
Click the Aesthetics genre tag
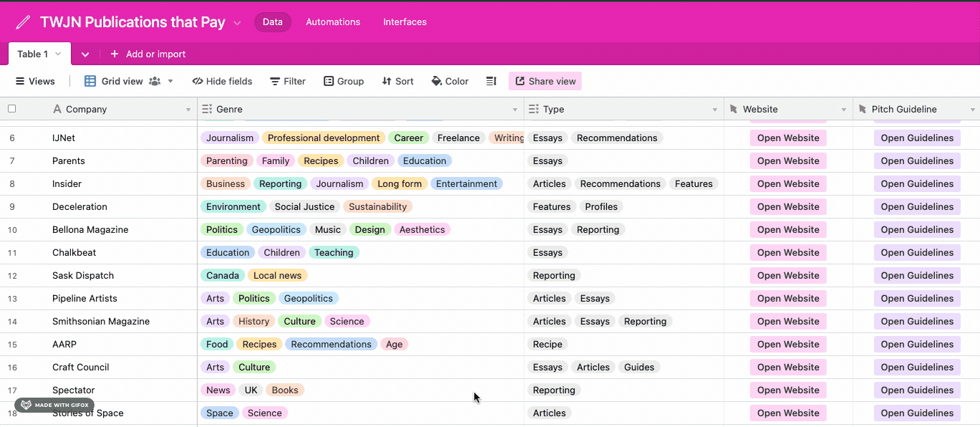(422, 229)
